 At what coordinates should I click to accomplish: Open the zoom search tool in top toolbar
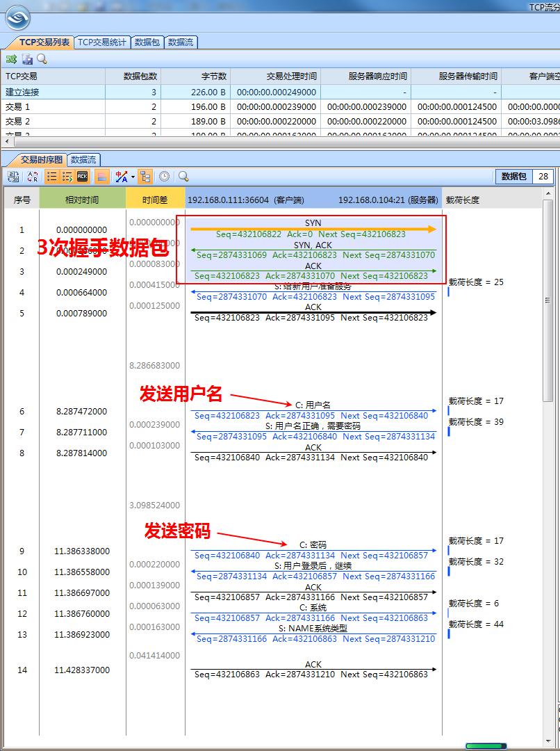pyautogui.click(x=42, y=59)
